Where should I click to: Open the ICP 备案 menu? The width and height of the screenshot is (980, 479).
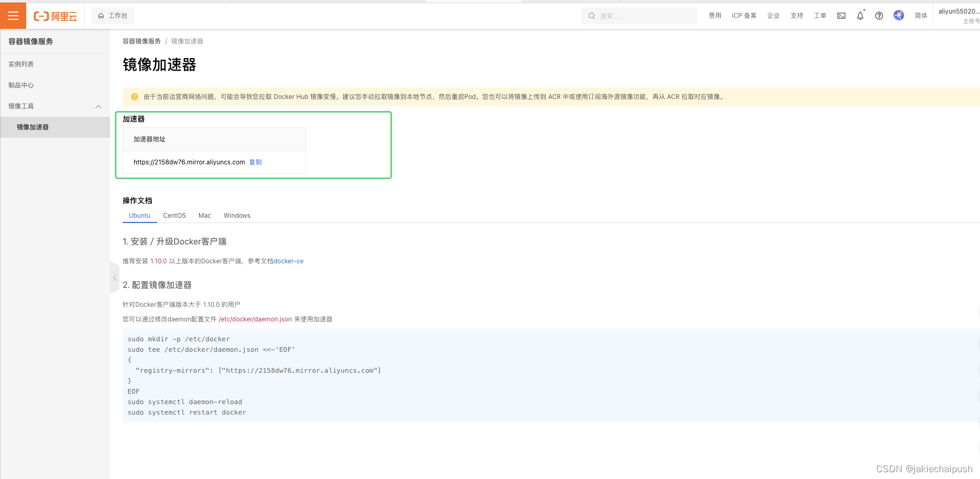(x=744, y=16)
